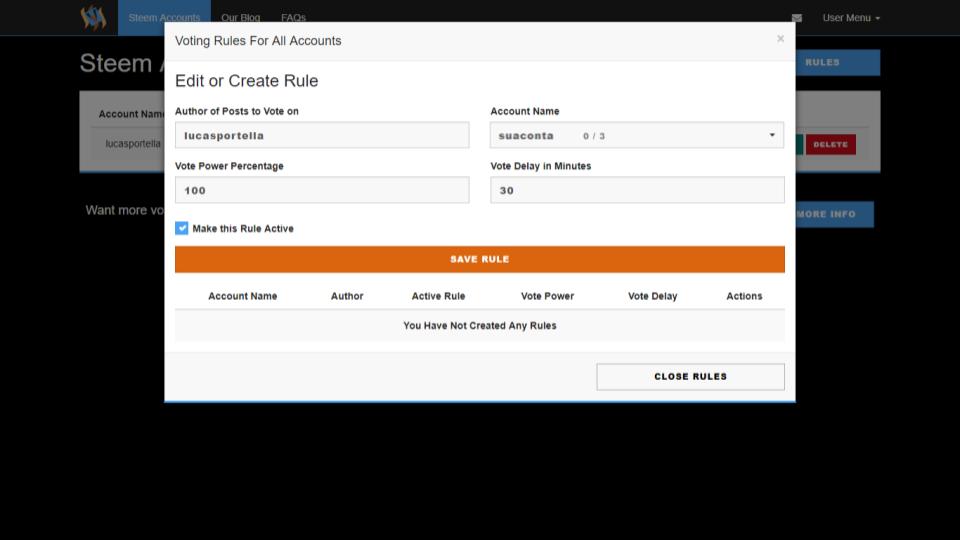This screenshot has width=960, height=540.
Task: Click the 'Voting Rules For All Accounts' title
Action: [x=258, y=41]
